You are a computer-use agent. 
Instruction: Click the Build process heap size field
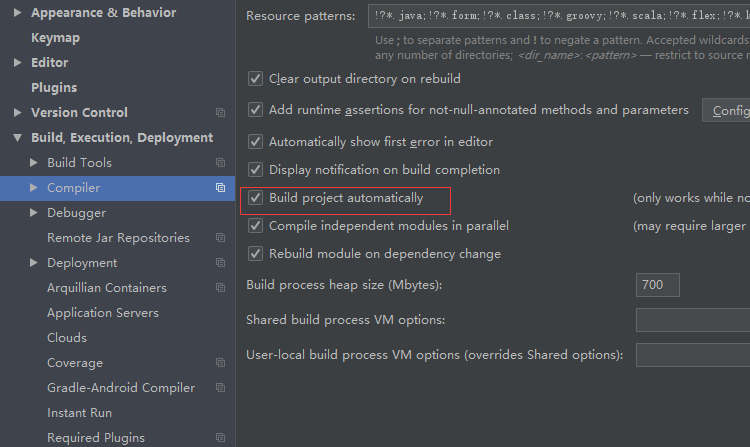coord(657,285)
